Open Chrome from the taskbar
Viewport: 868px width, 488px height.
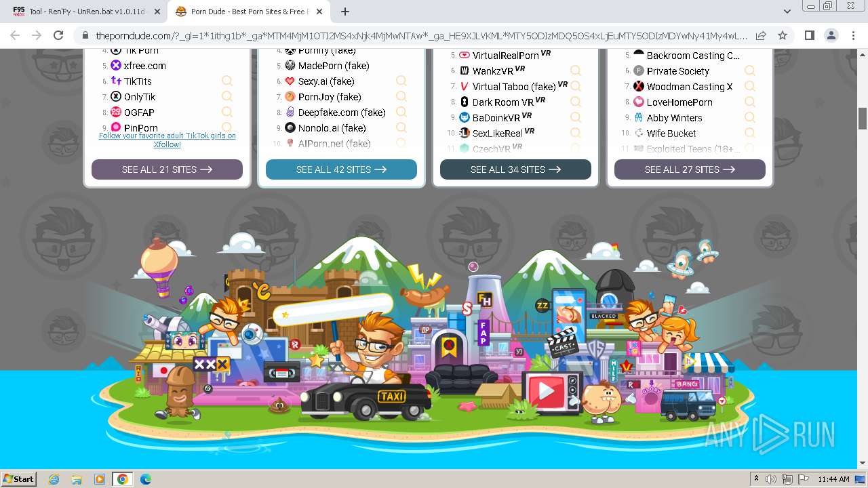point(122,479)
